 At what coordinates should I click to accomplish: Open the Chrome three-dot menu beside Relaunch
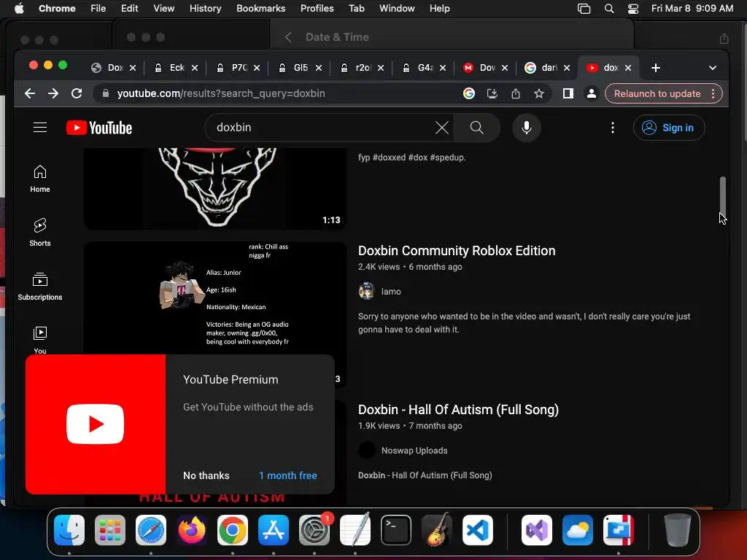(713, 94)
